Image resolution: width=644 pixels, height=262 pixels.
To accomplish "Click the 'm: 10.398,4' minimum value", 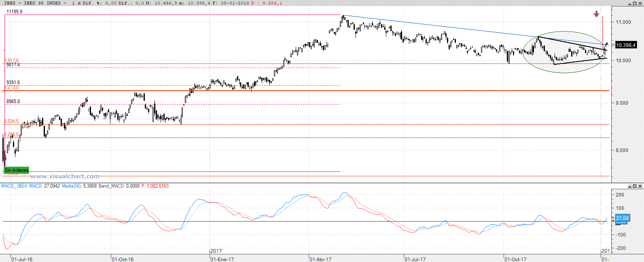I will click(x=195, y=3).
